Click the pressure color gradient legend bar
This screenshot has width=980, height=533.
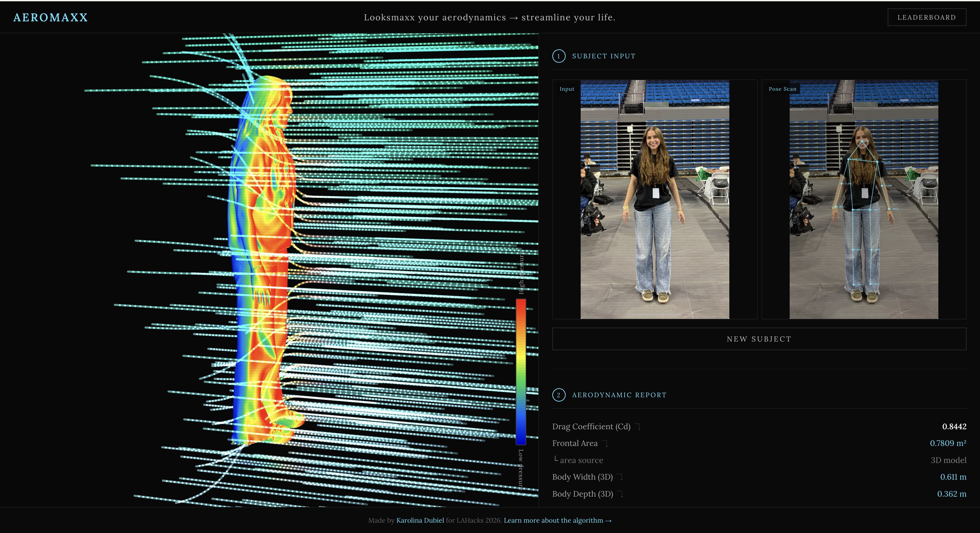click(521, 371)
